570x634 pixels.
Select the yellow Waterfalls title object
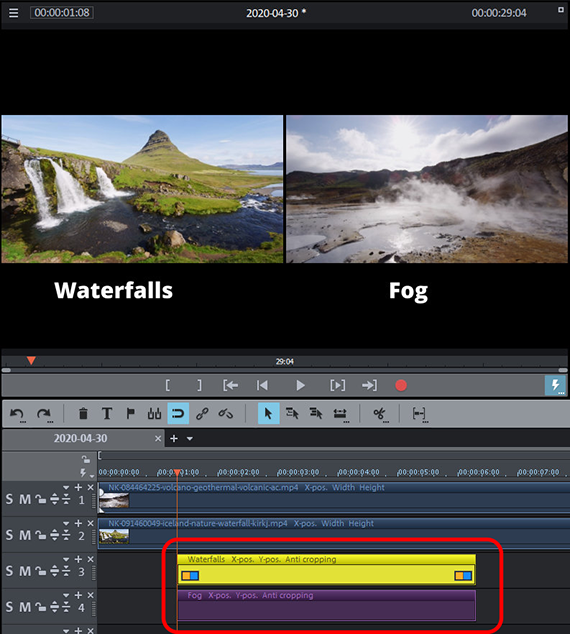coord(326,570)
